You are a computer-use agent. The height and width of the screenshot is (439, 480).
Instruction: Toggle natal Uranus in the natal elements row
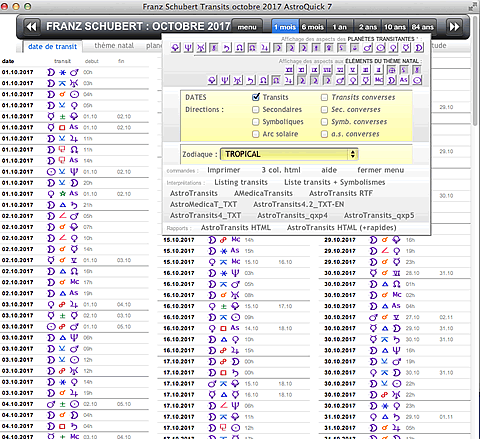pyautogui.click(x=238, y=80)
